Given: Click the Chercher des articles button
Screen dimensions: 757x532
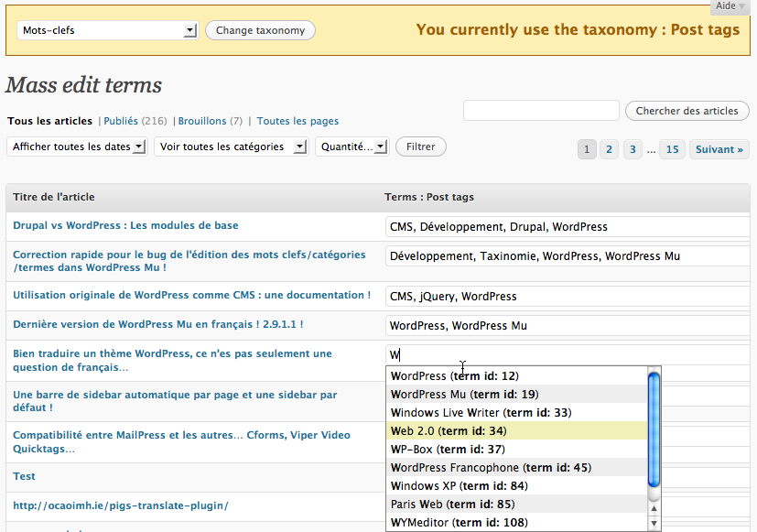Looking at the screenshot, I should click(687, 111).
